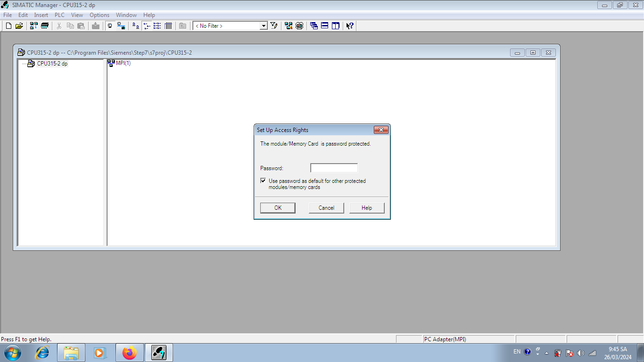Click the network signal icon in the tray
The height and width of the screenshot is (362, 644).
[x=592, y=353]
